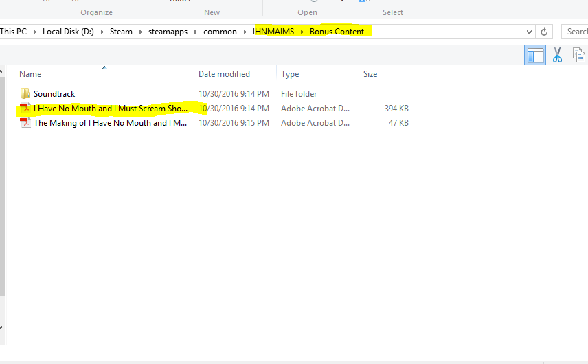588x364 pixels.
Task: Navigate to This PC in breadcrumb
Action: (14, 32)
